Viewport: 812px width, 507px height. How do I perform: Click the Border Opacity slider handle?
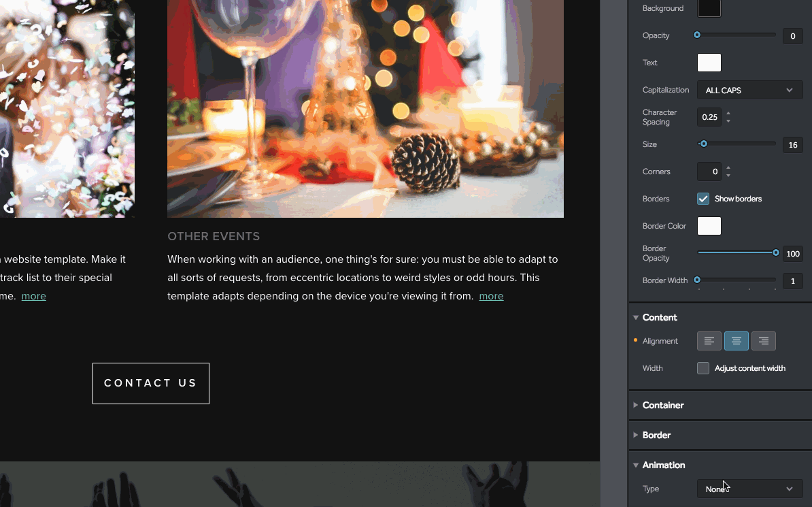point(775,252)
